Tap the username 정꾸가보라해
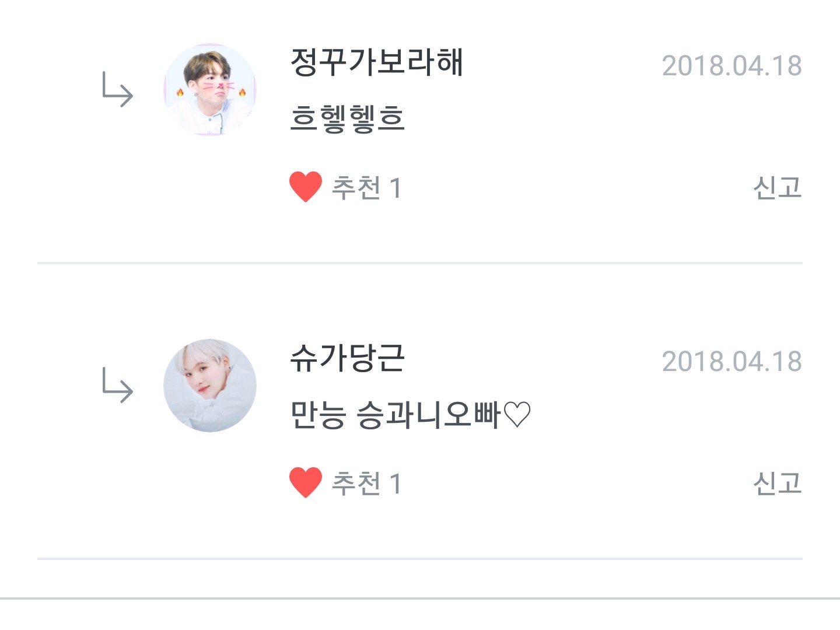 coord(377,62)
